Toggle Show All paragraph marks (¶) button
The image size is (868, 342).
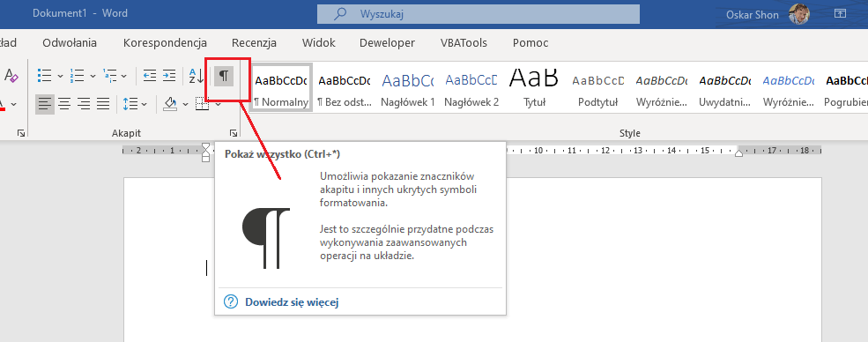224,76
